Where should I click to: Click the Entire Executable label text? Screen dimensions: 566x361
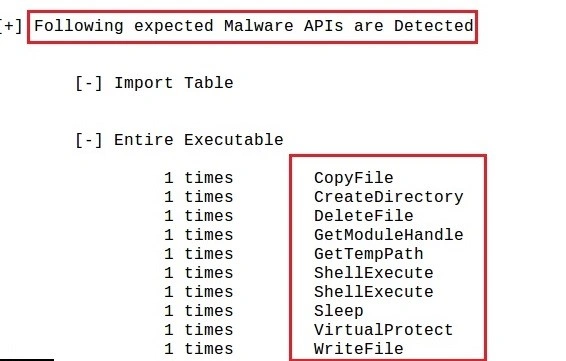[x=199, y=140]
